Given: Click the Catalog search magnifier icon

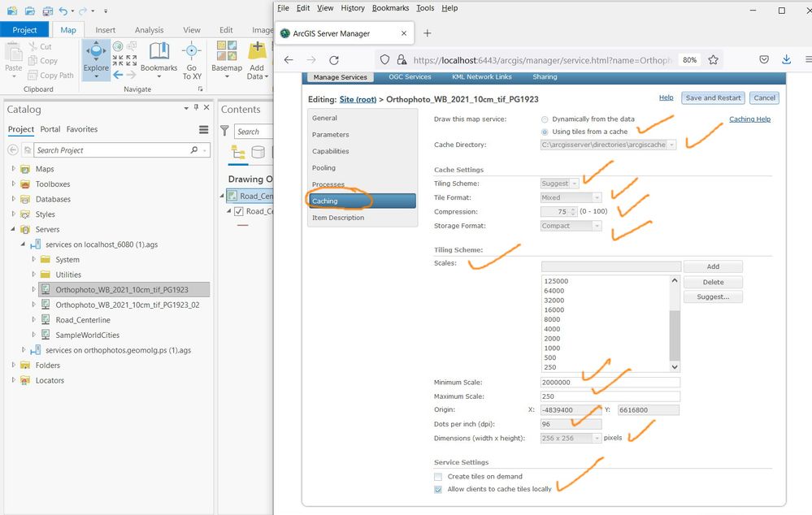Looking at the screenshot, I should pyautogui.click(x=194, y=150).
